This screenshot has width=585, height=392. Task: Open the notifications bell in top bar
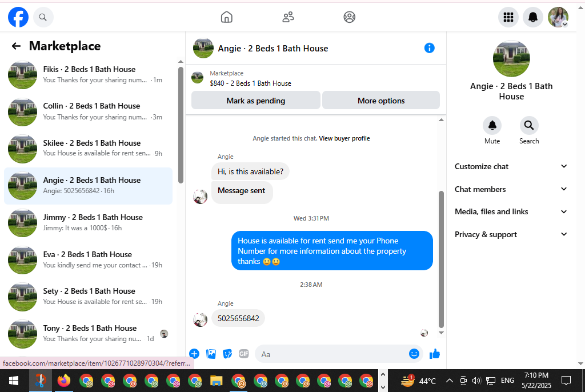(533, 17)
